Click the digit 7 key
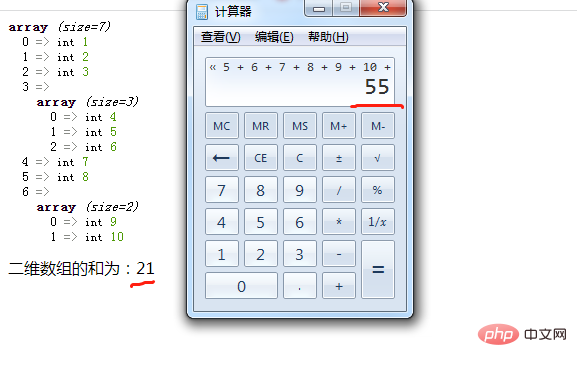Image resolution: width=577 pixels, height=367 pixels. tap(222, 190)
